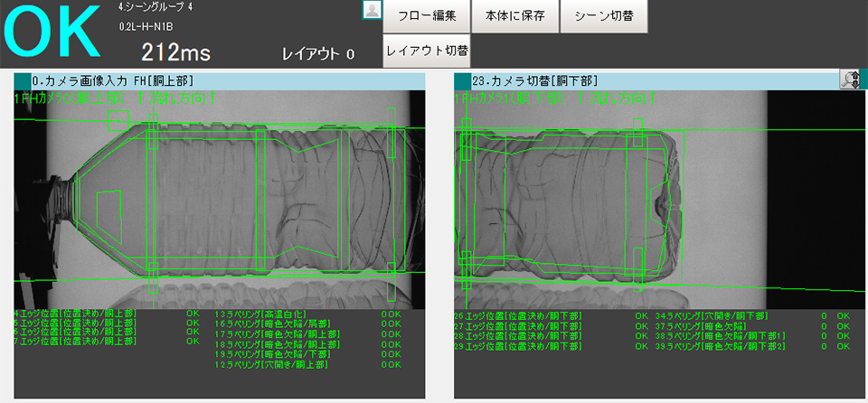The image size is (868, 403).
Task: Select row 27.エッジ位置[位置決め/胴下部]
Action: 517,325
